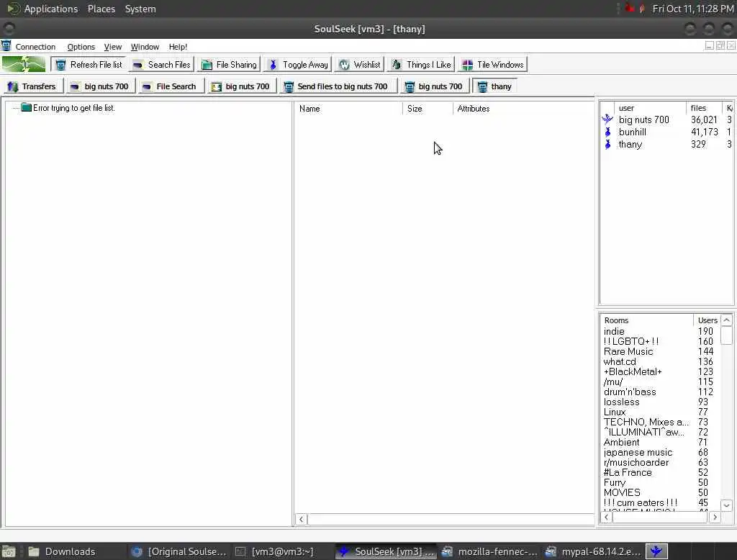
Task: Sort by Name column header
Action: 348,109
